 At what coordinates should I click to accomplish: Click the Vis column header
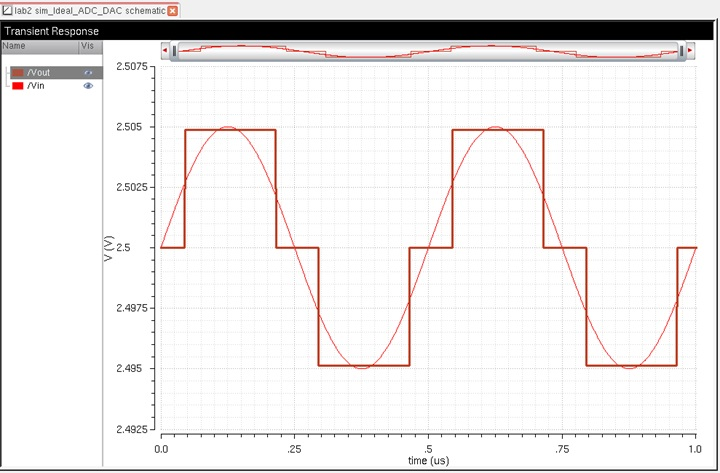[88, 46]
